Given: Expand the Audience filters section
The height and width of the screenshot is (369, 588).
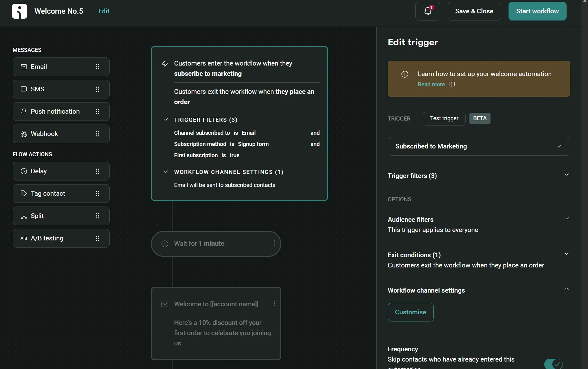Looking at the screenshot, I should coord(566,218).
